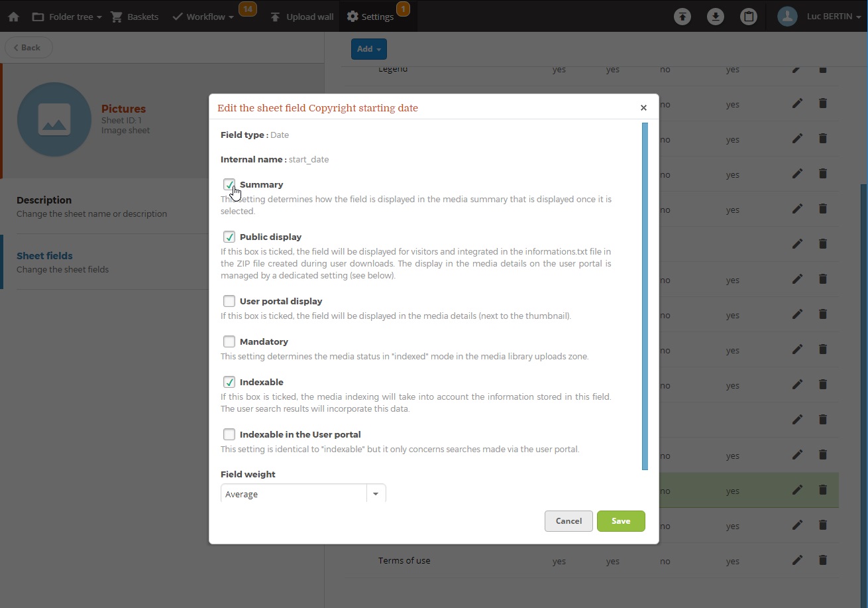The width and height of the screenshot is (868, 608).
Task: Toggle the Summary checkbox
Action: [229, 185]
